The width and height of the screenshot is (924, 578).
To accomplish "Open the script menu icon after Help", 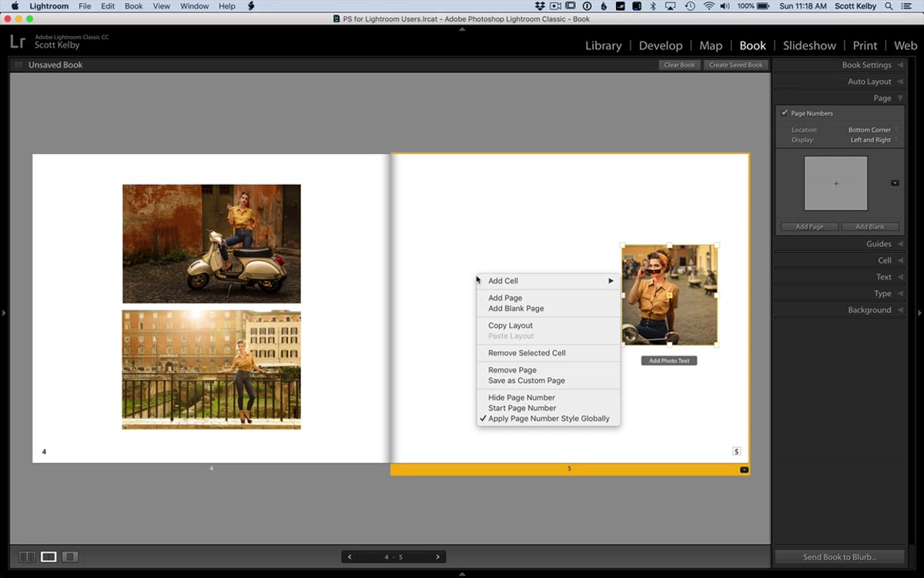I will coord(252,6).
